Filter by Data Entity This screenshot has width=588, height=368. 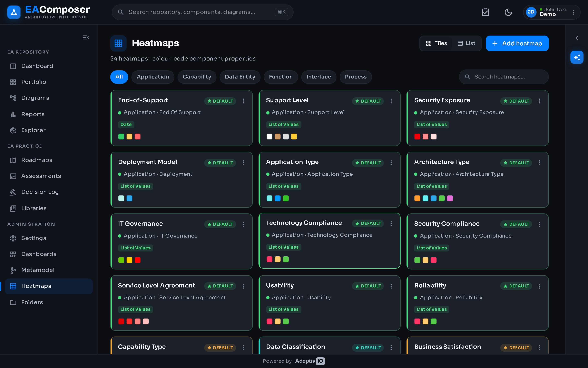240,77
